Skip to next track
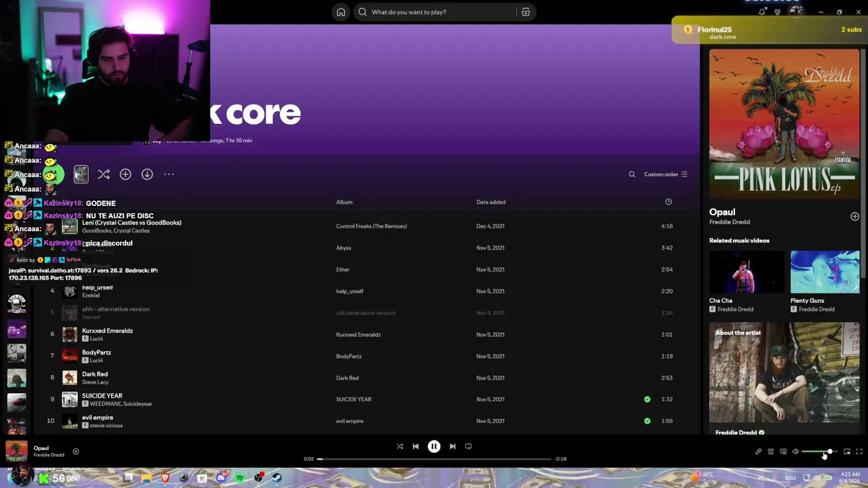This screenshot has height=488, width=868. click(452, 447)
